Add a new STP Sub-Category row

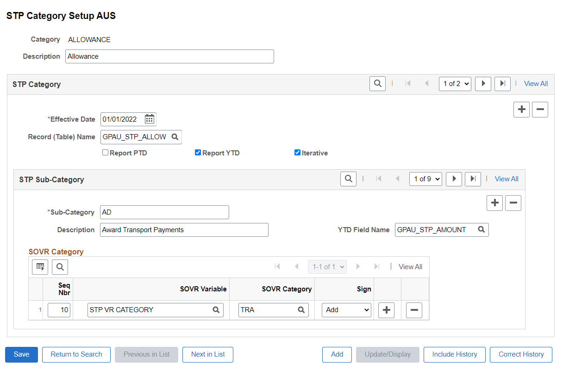(494, 203)
